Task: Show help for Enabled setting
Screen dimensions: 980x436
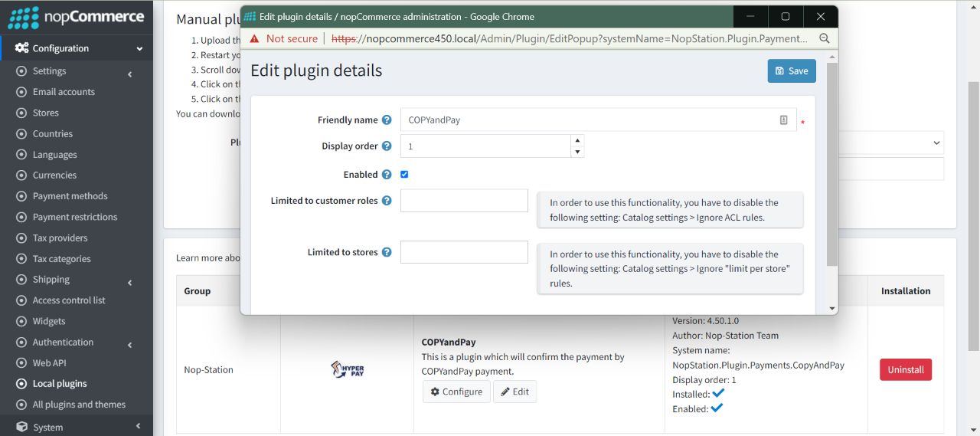Action: click(387, 175)
